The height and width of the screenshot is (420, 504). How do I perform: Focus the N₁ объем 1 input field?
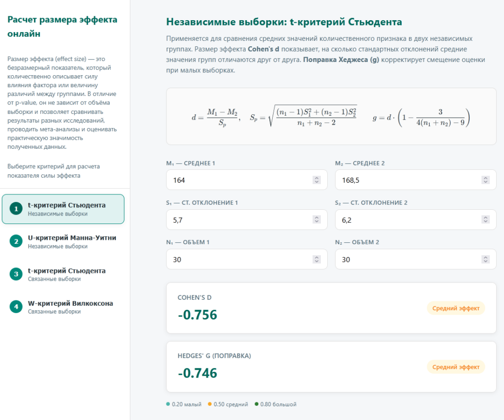point(247,259)
